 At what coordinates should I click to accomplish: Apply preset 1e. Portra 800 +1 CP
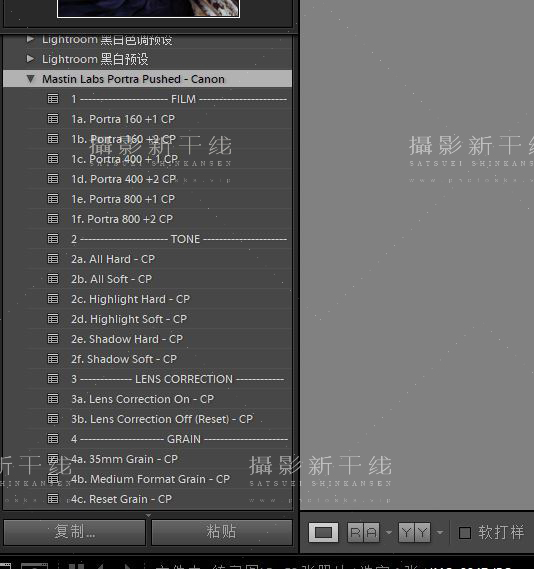point(123,199)
